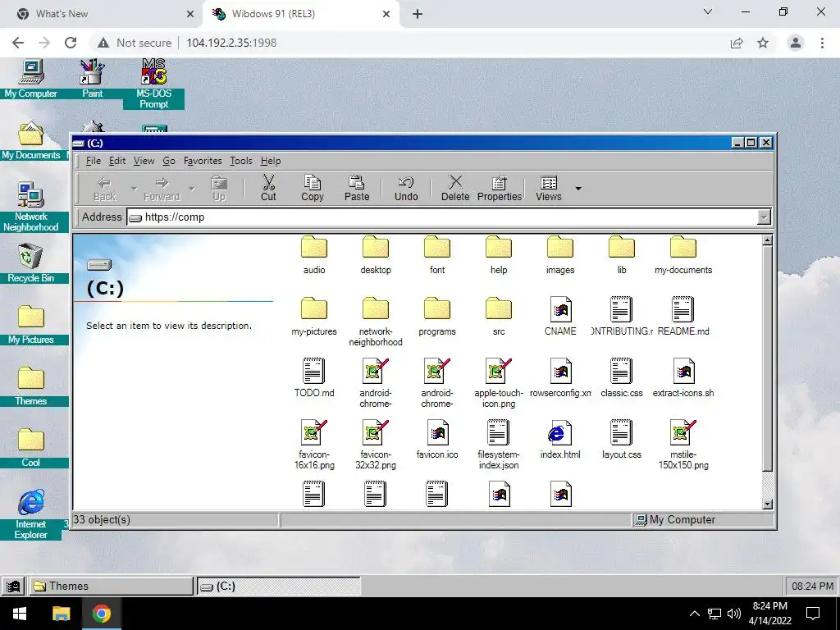840x630 pixels.
Task: Click the Explorer Back button
Action: coord(104,188)
